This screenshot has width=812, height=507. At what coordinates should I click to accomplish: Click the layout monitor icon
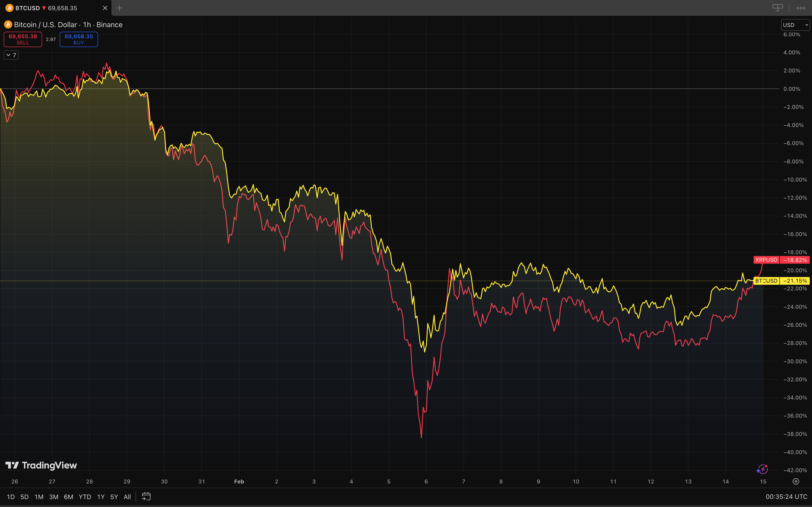[777, 8]
